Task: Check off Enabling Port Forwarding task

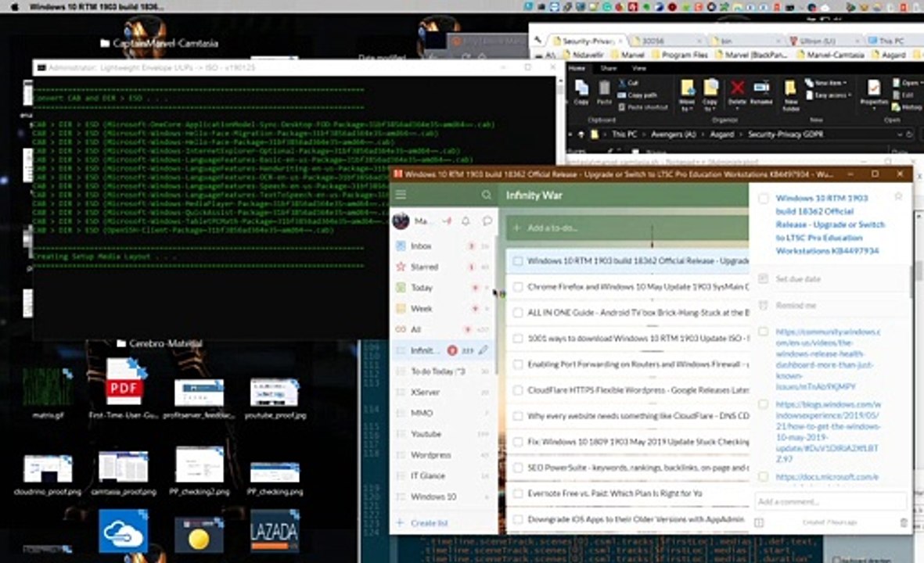Action: click(517, 364)
